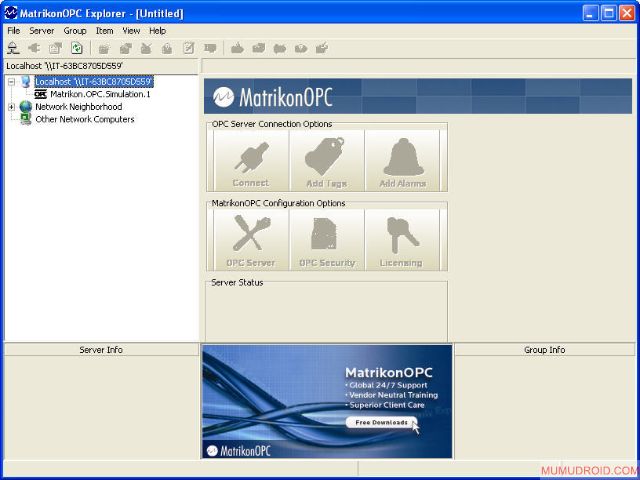Click the MatrikonOPC logo header banner

pos(275,97)
